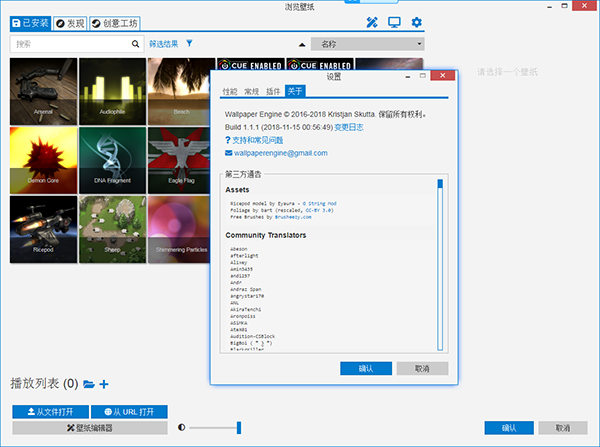Open the 壁纸编辑器 wallpaper editor
This screenshot has height=447, width=600.
click(90, 428)
